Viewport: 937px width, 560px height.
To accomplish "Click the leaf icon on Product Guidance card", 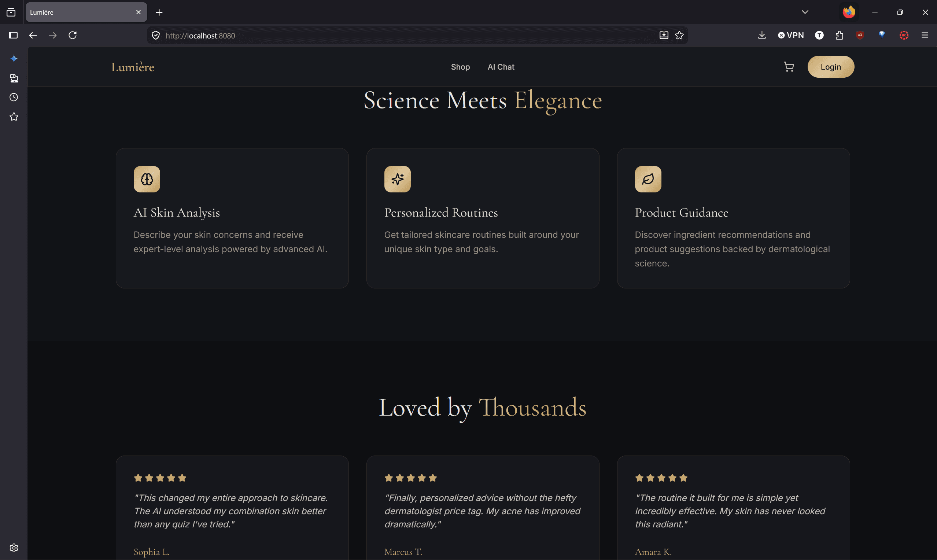I will [x=648, y=179].
